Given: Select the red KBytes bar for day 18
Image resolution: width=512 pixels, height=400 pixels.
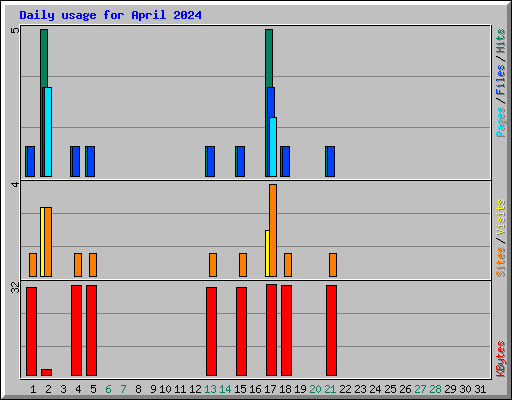Looking at the screenshot, I should tap(287, 330).
